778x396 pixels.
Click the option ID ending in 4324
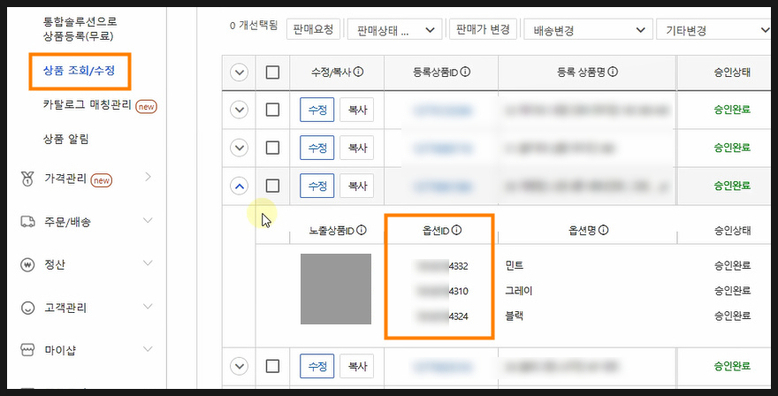(x=443, y=316)
